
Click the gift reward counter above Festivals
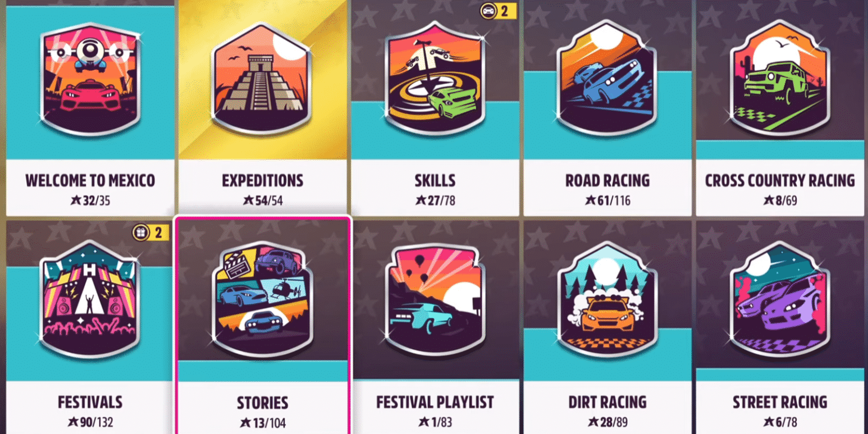point(151,232)
